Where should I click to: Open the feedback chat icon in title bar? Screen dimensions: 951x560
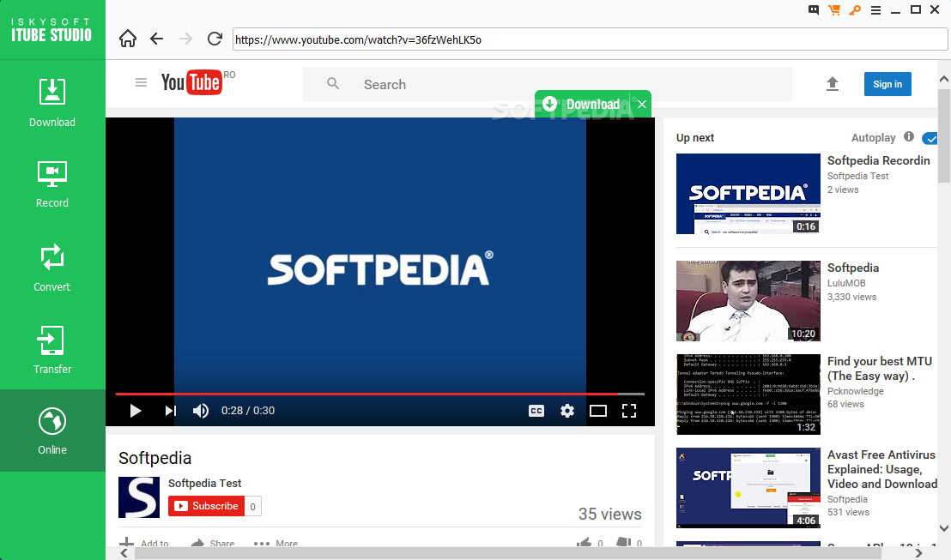coord(814,9)
